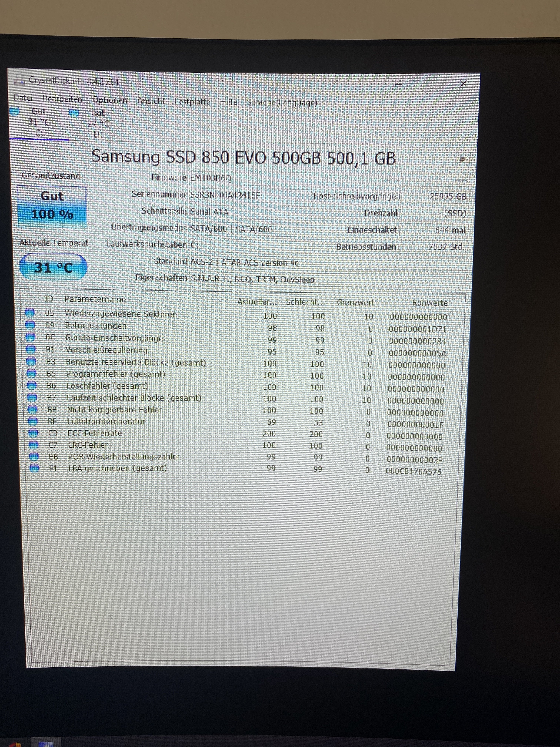The height and width of the screenshot is (747, 560).
Task: Click the C: drive health status orb
Action: (x=14, y=111)
